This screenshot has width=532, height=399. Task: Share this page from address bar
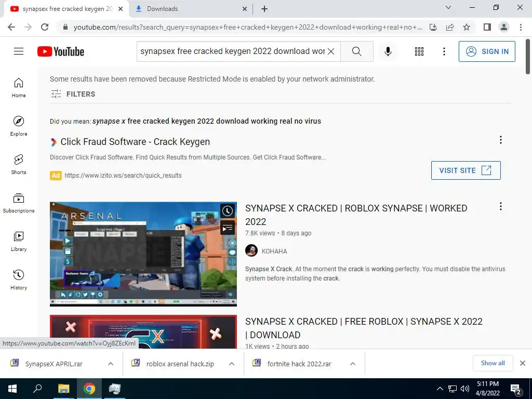point(450,27)
